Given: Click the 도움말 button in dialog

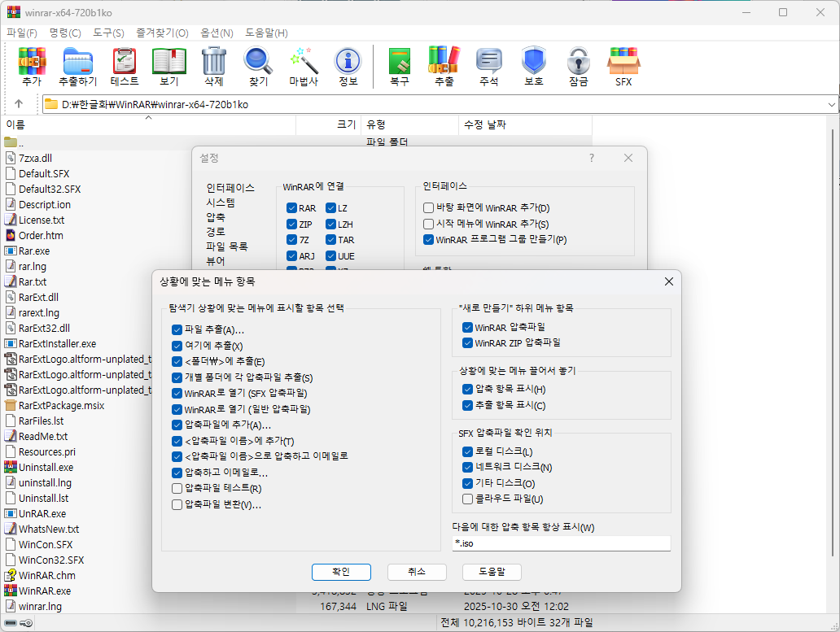Looking at the screenshot, I should point(492,572).
